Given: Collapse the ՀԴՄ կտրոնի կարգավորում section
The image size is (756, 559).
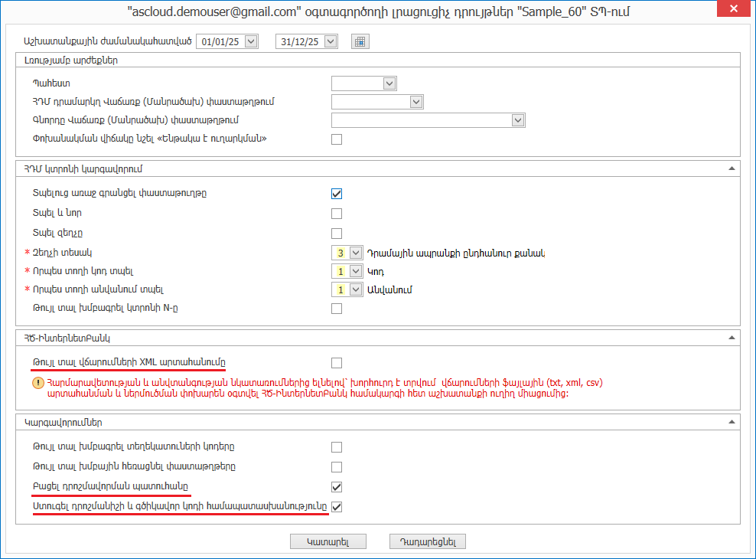Looking at the screenshot, I should 731,168.
